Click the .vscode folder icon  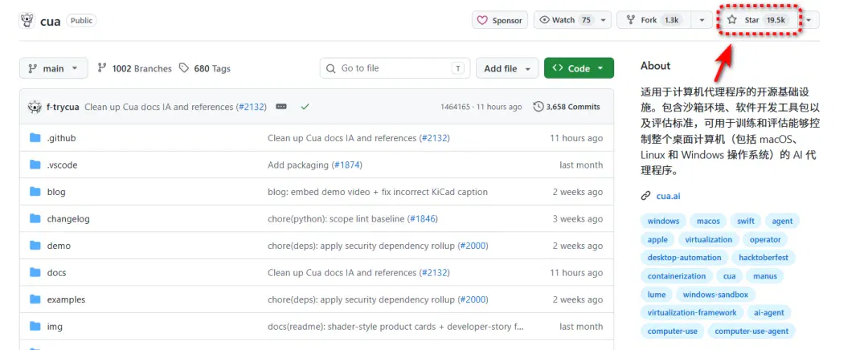point(35,165)
